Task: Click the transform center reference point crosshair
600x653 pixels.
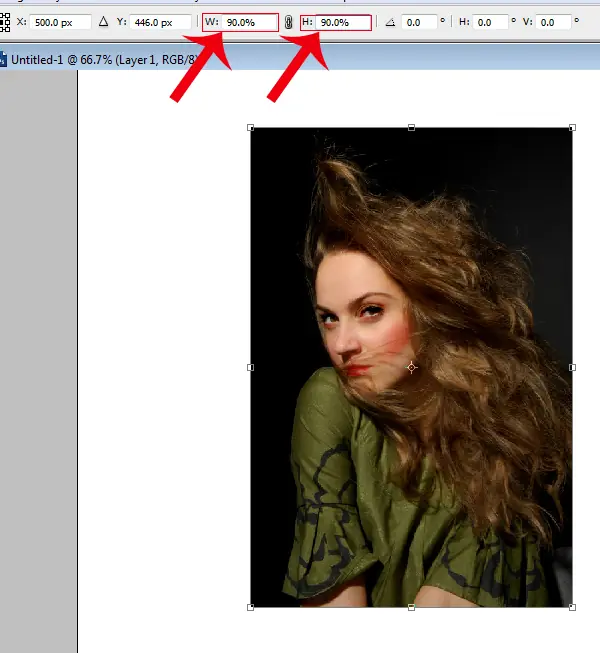Action: [411, 367]
